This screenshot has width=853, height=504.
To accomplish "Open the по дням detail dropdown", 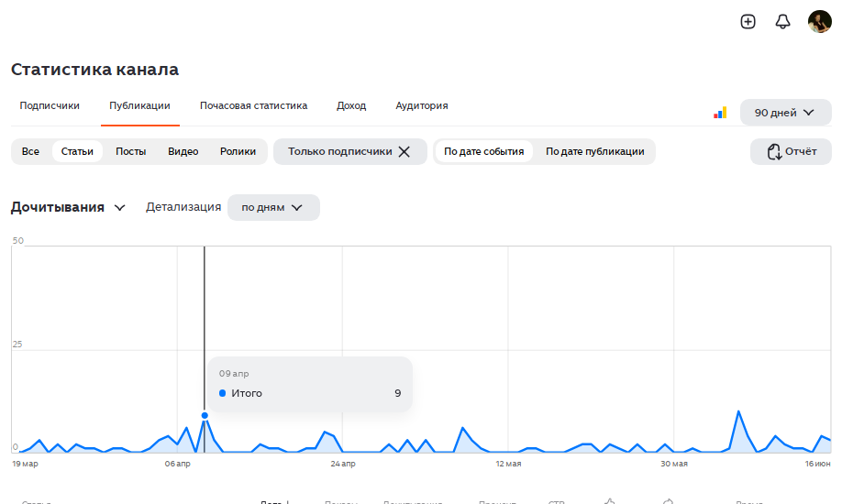I will coord(273,208).
